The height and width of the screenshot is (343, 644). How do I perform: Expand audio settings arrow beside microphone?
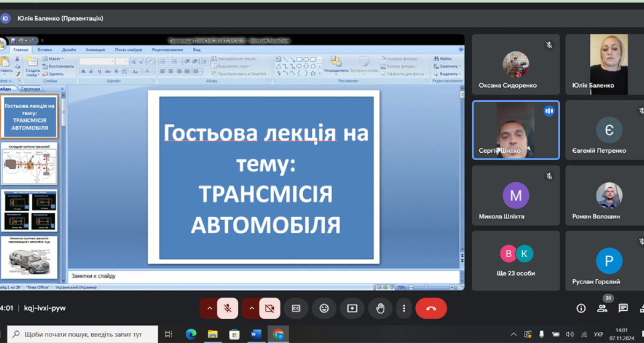[x=208, y=308]
